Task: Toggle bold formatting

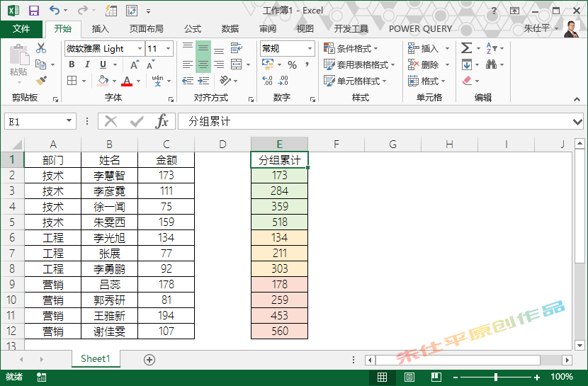Action: (72, 64)
